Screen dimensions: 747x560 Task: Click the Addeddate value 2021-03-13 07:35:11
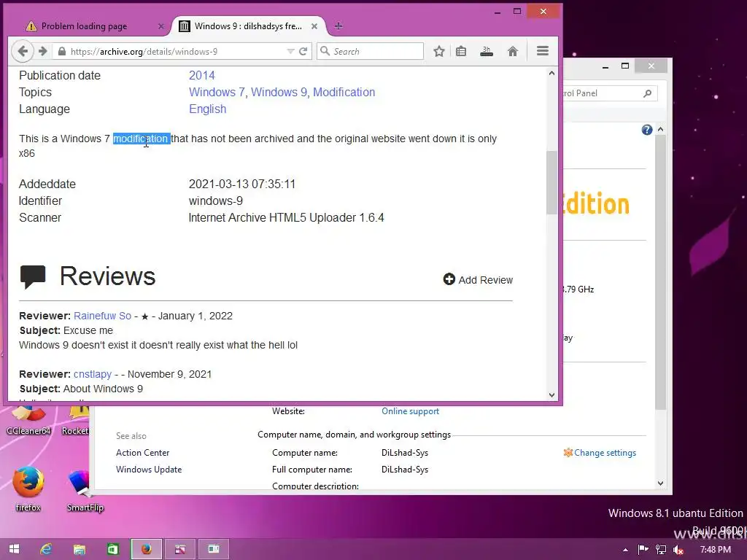(242, 184)
